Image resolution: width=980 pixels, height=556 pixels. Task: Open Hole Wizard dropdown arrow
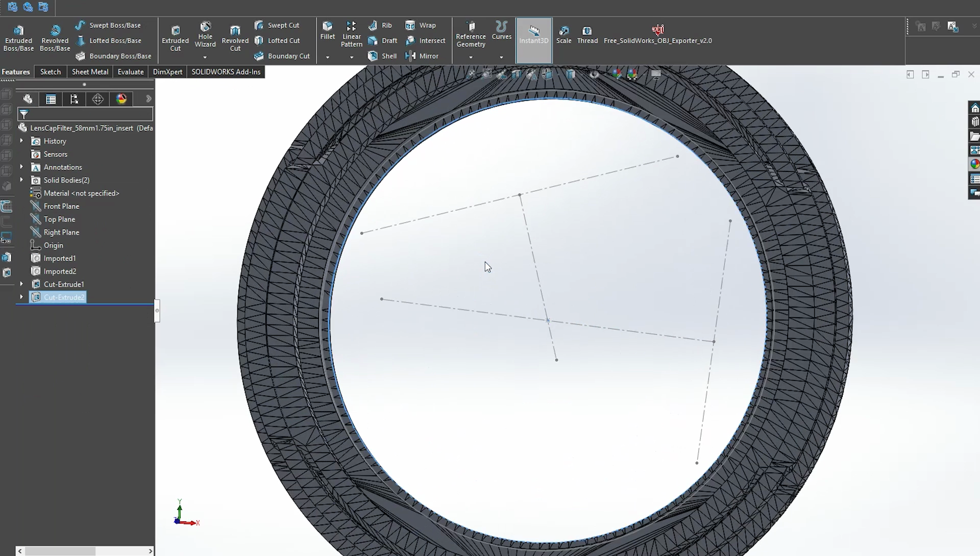[x=205, y=57]
